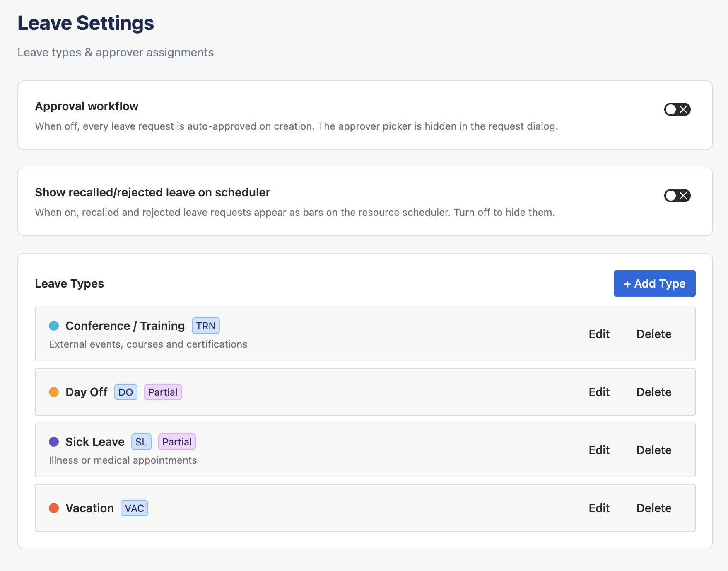
Task: Delete the Vacation leave type
Action: coord(654,508)
